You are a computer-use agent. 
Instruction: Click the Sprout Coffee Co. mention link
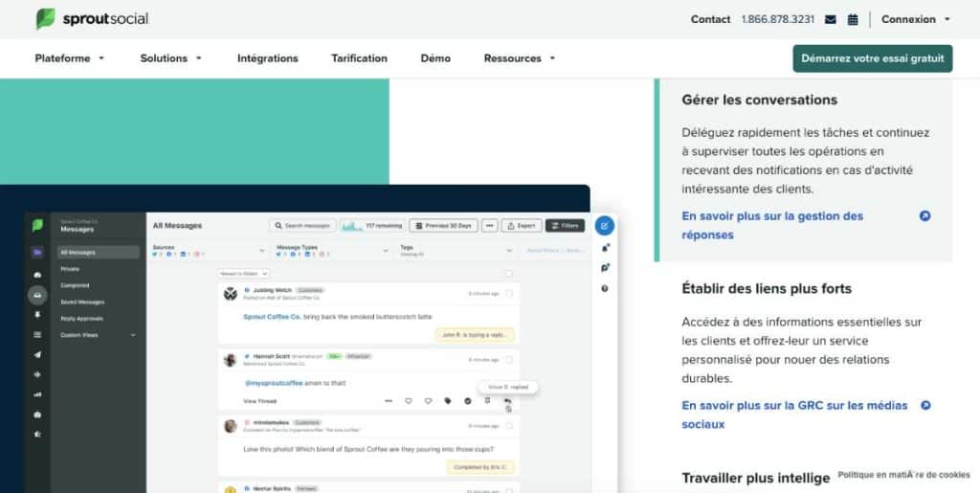point(273,317)
